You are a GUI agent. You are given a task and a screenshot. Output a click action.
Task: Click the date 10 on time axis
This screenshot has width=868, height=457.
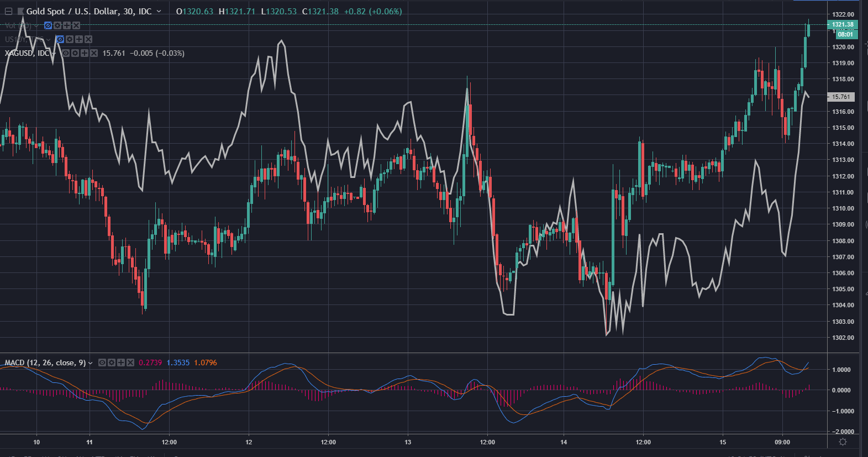(36, 442)
